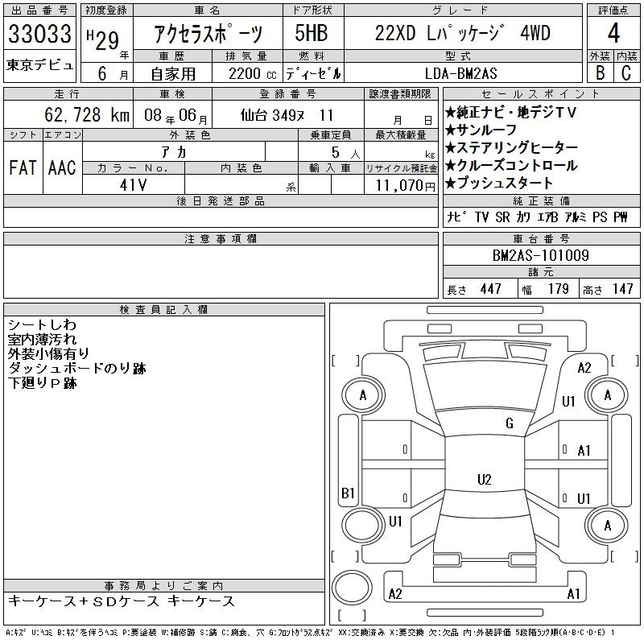The width and height of the screenshot is (644, 644).
Task: Click sales point サンルーフ
Action: pos(481,130)
